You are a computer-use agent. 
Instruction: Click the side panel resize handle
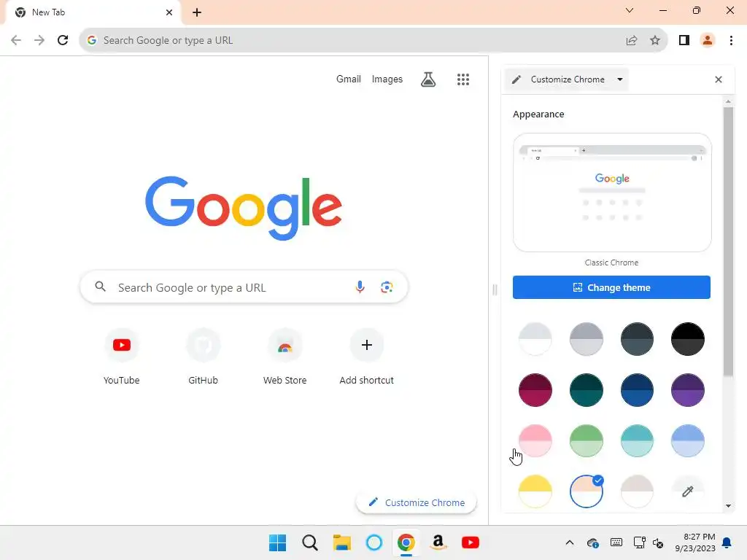495,289
